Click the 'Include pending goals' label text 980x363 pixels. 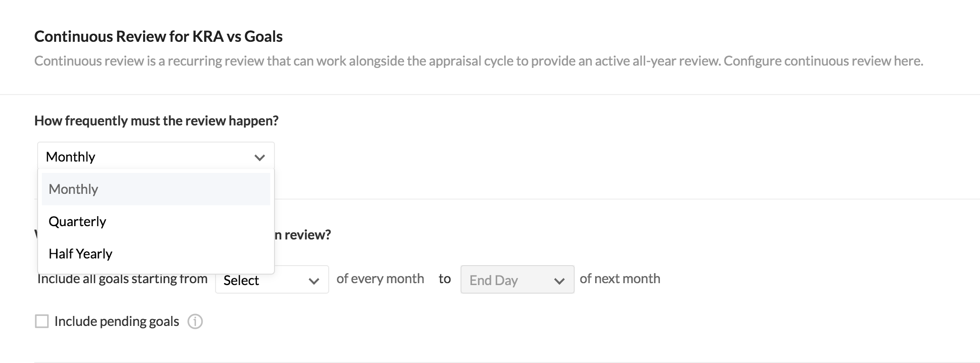[117, 322]
